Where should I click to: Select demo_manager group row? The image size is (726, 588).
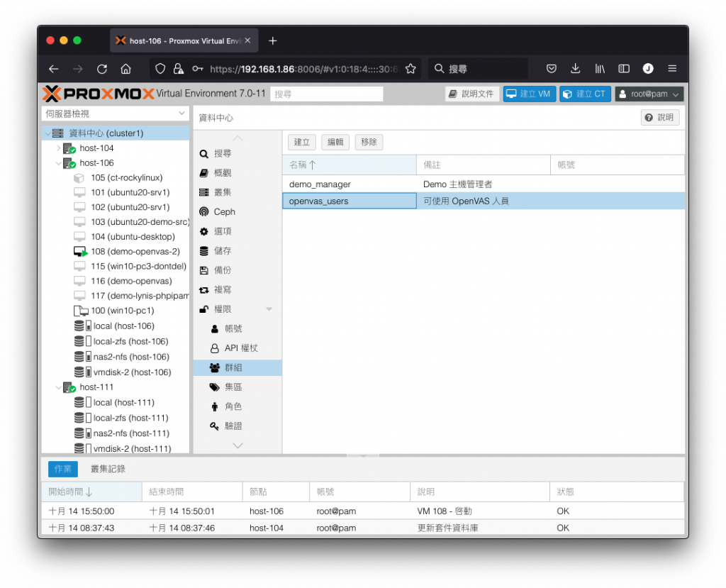484,184
